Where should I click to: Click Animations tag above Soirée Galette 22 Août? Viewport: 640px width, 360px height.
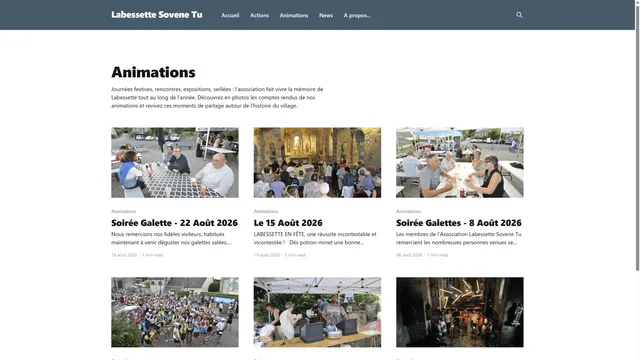point(123,211)
